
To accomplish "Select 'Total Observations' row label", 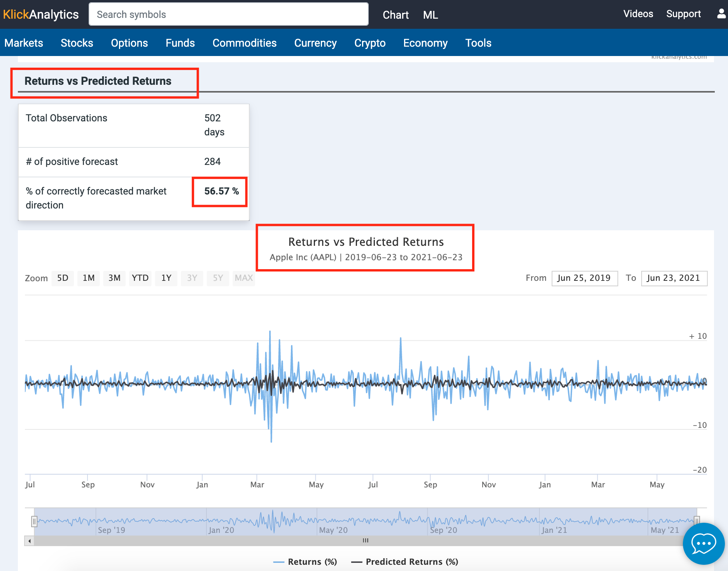I will click(66, 118).
